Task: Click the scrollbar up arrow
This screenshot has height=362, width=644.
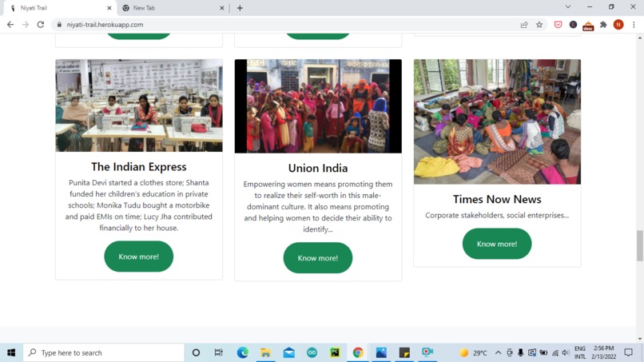Action: click(640, 38)
